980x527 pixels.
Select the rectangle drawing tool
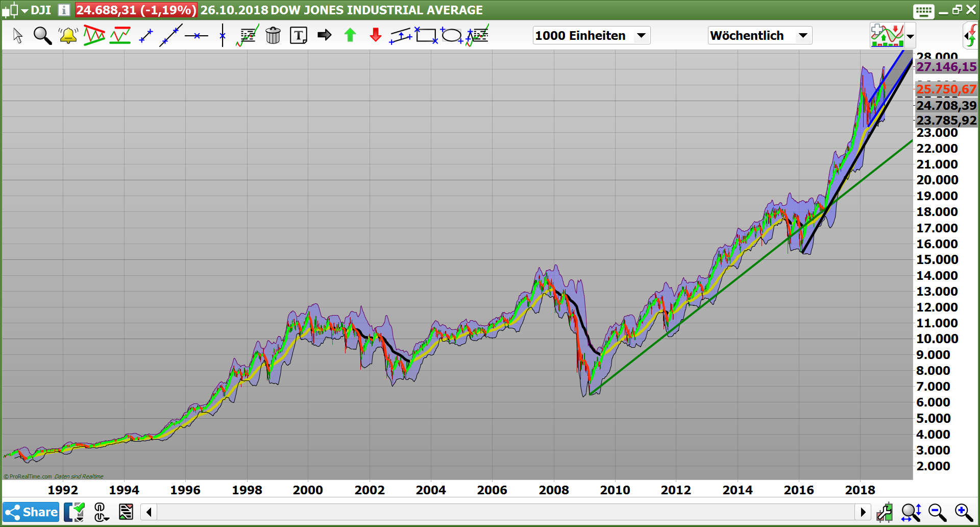coord(426,35)
